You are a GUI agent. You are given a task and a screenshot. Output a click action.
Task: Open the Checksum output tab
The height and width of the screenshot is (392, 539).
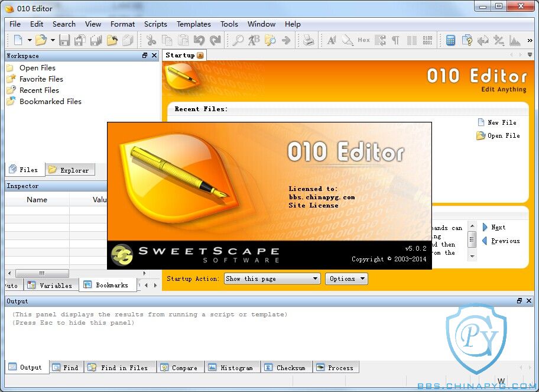(x=286, y=368)
